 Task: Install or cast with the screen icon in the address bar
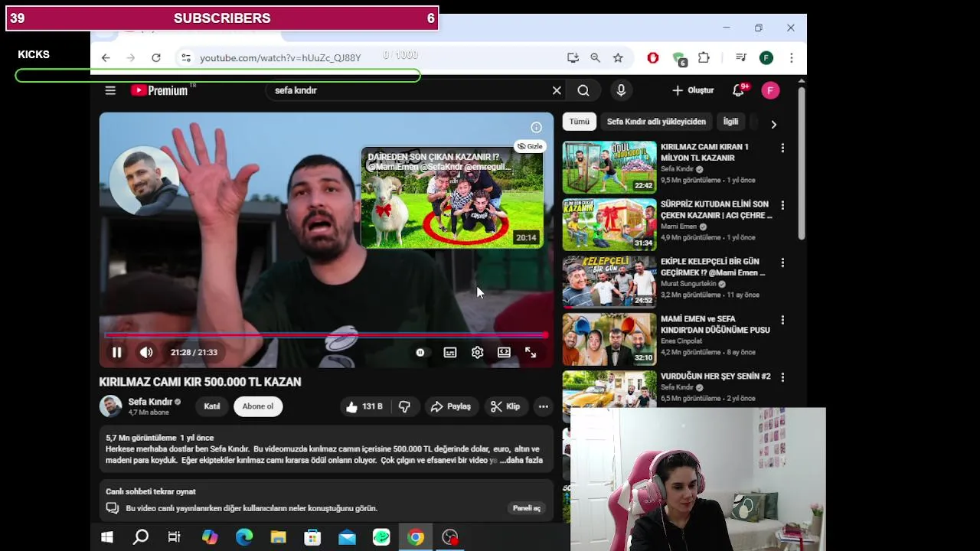573,58
